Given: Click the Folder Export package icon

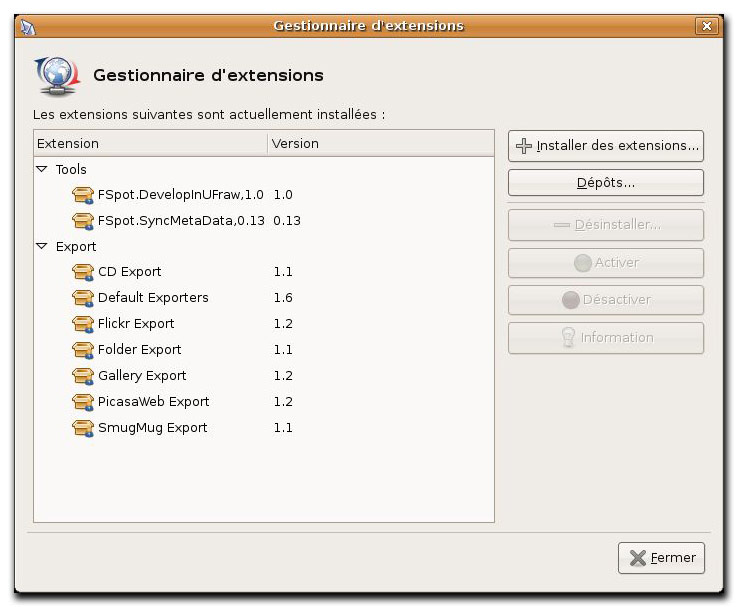Looking at the screenshot, I should 83,350.
